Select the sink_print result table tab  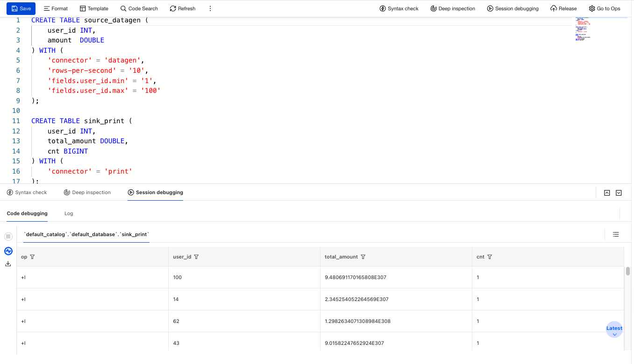87,234
